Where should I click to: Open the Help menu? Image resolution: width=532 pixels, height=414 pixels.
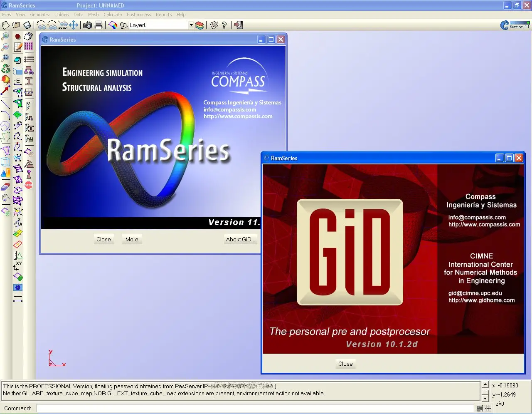181,15
